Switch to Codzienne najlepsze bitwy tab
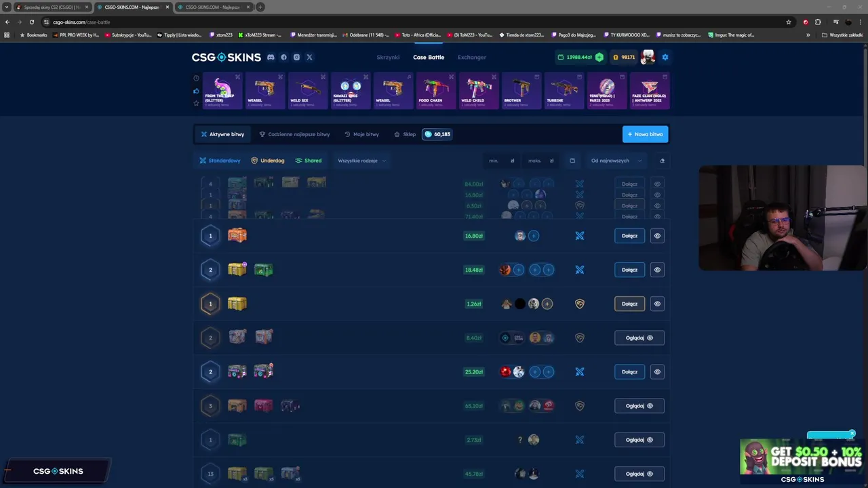 (294, 134)
